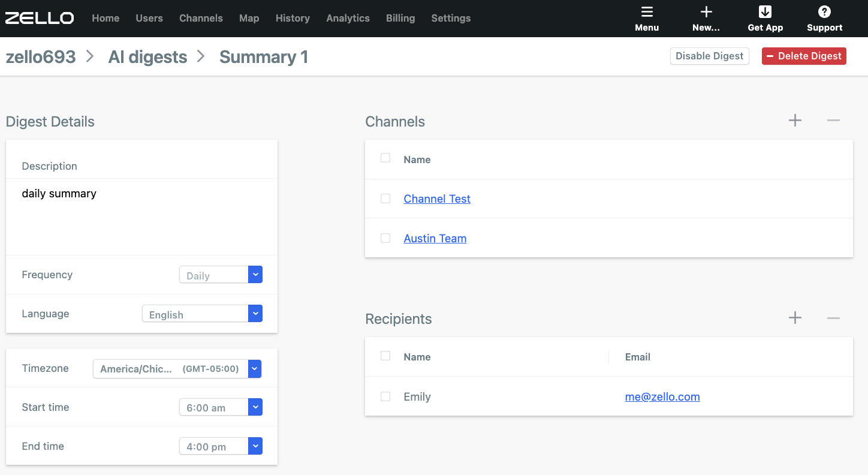Open the Billing page

400,18
